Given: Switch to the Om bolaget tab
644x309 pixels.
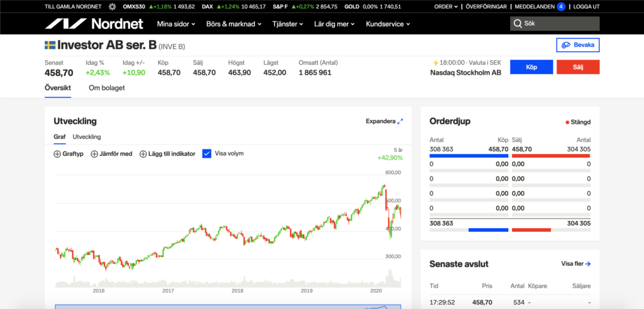Looking at the screenshot, I should coord(107,88).
